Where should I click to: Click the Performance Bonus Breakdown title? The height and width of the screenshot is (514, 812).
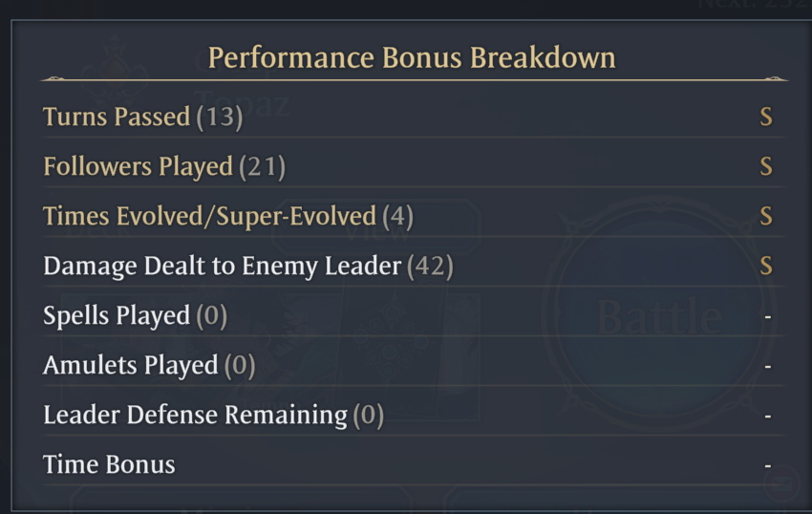pos(412,57)
